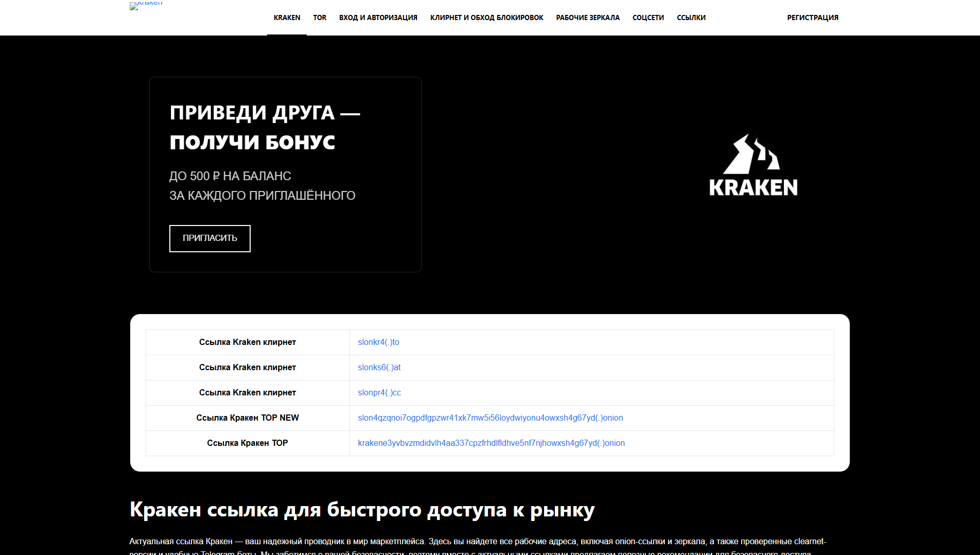Viewport: 980px width, 555px height.
Task: Click ДО 500 ₽ НА БАЛАНС text
Action: pyautogui.click(x=230, y=176)
